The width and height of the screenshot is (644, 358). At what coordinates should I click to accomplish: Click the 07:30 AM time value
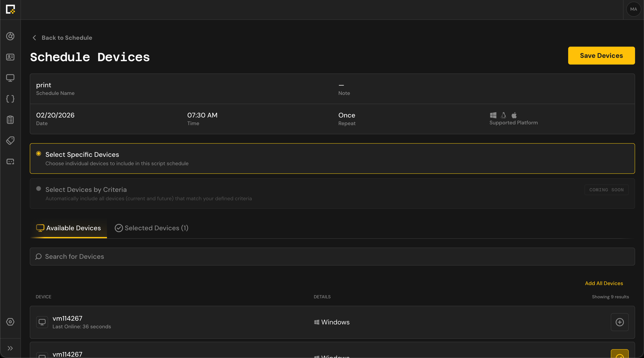click(202, 115)
